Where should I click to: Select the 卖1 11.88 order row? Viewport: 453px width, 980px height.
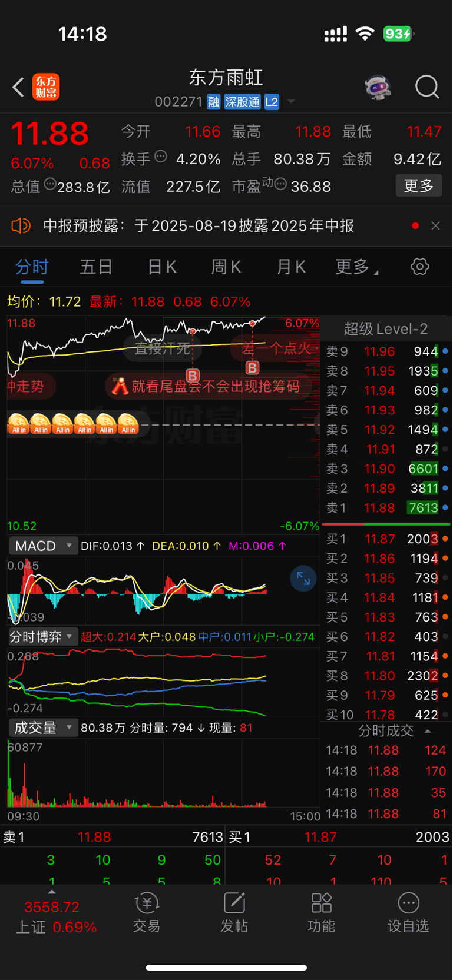(x=386, y=507)
